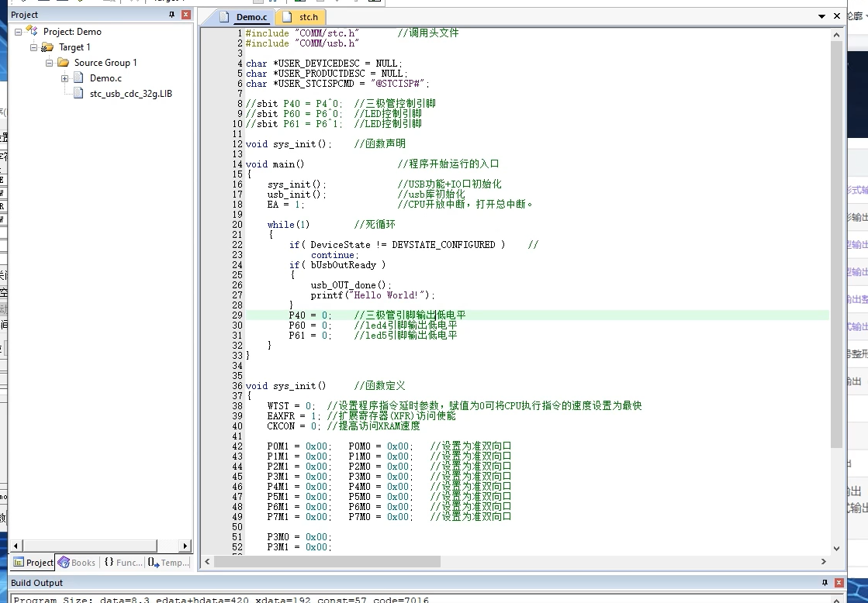This screenshot has width=868, height=603.
Task: Select the Target 1 label
Action: click(x=74, y=47)
